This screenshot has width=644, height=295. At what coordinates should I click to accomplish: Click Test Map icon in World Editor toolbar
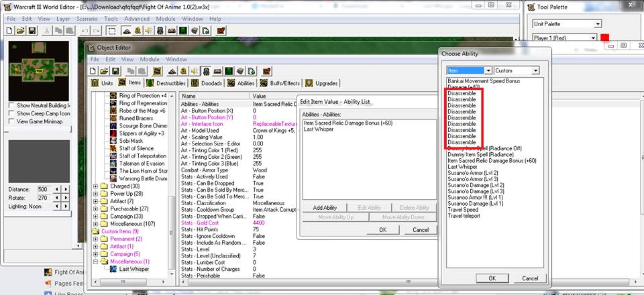[221, 30]
